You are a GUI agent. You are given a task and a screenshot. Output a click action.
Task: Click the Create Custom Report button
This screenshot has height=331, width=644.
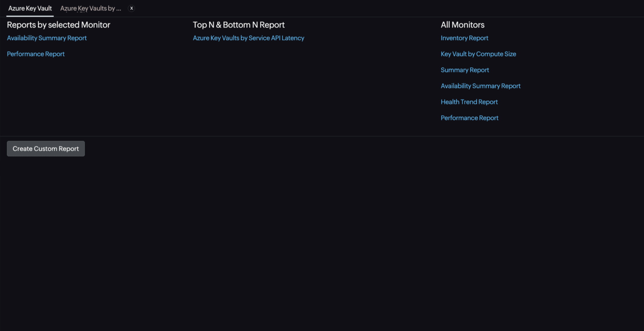click(46, 148)
